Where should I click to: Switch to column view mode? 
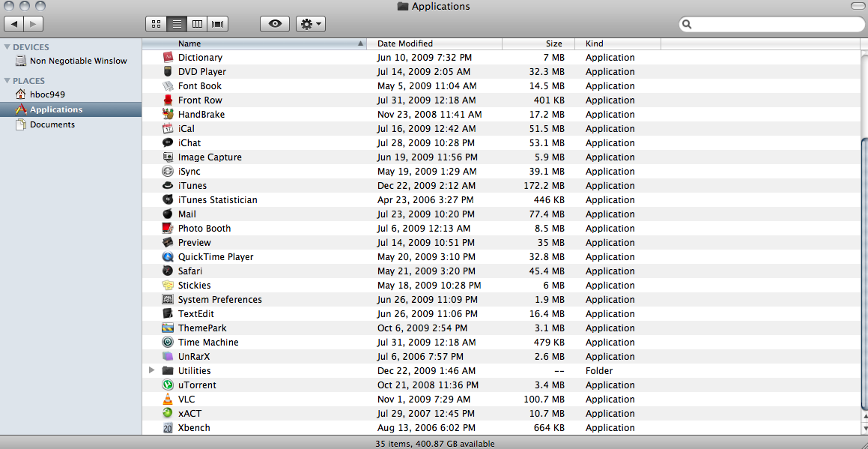[x=197, y=24]
